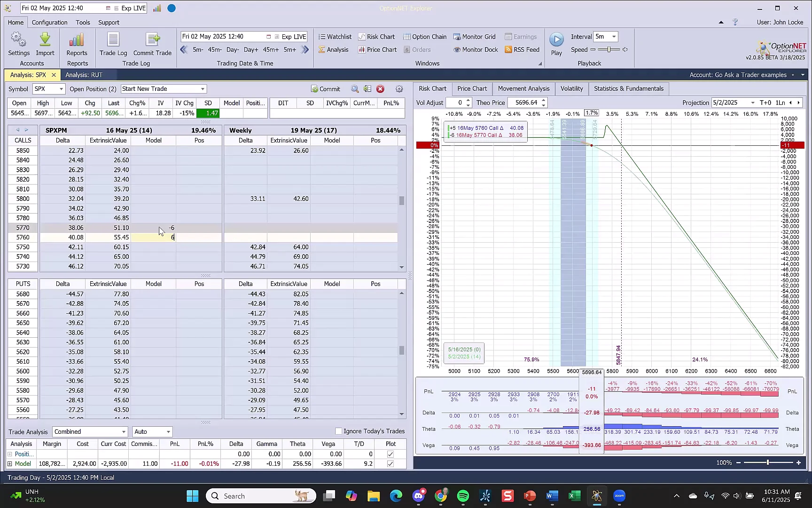This screenshot has height=508, width=812.
Task: Step back five minutes with 5m-
Action: pos(198,49)
